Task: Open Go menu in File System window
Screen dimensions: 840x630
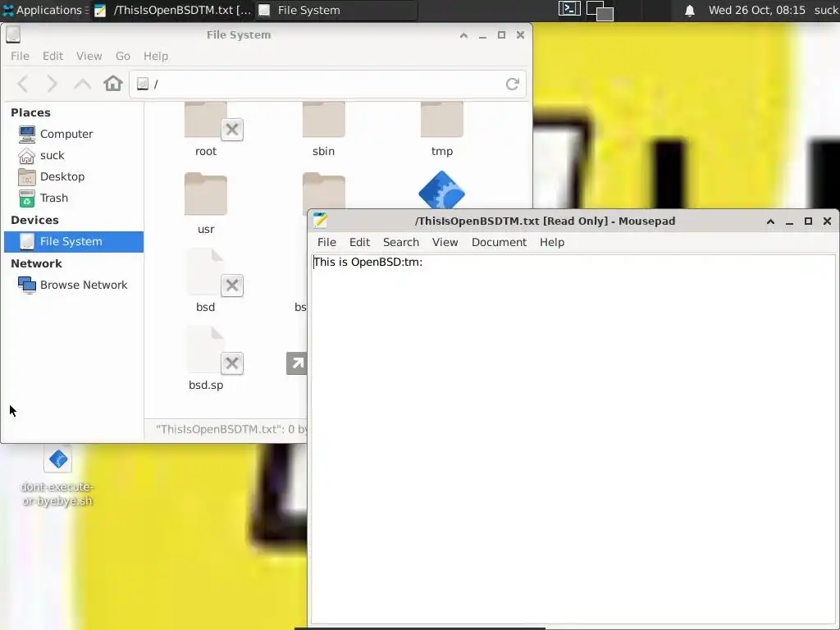Action: [x=123, y=57]
